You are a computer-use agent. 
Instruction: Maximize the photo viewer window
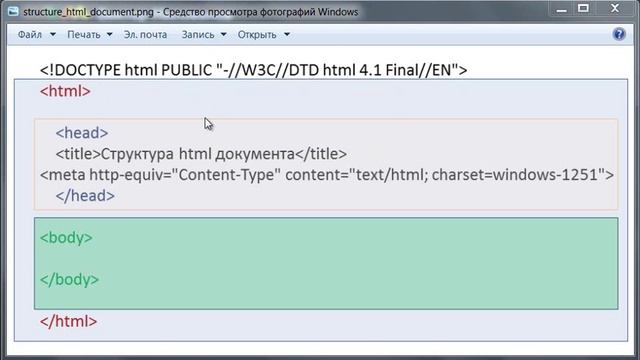pos(583,8)
